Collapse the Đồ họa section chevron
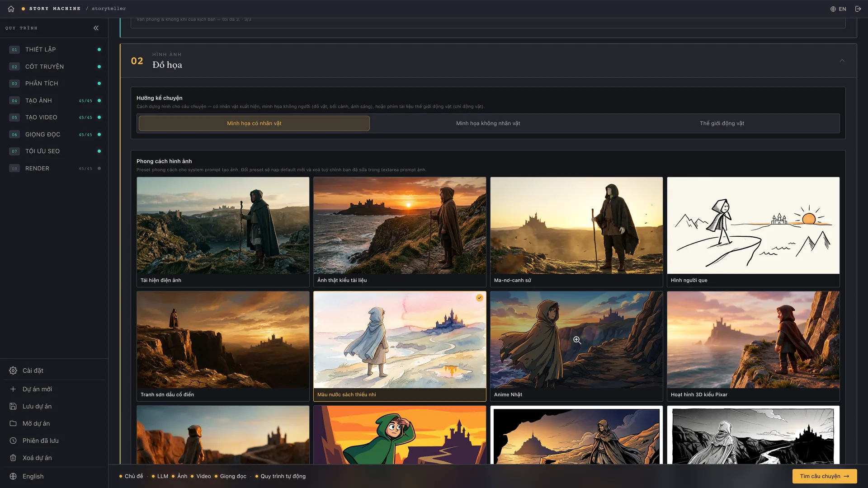868x488 pixels. click(842, 61)
